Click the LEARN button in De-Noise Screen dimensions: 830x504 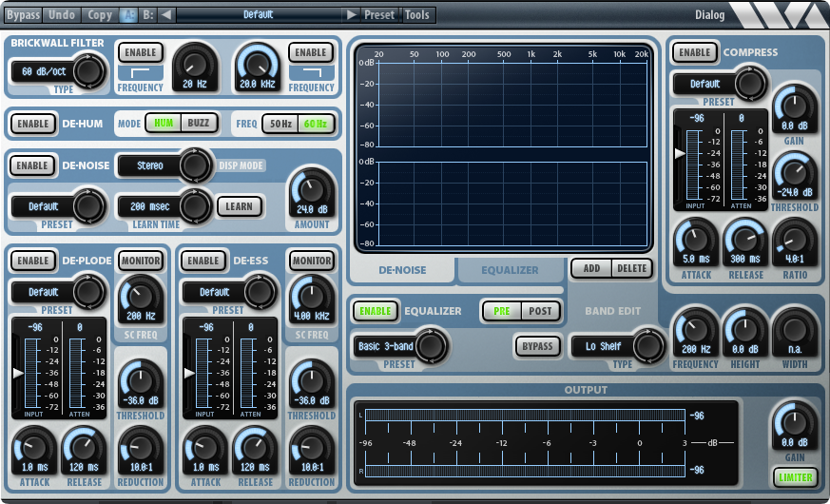(x=240, y=206)
